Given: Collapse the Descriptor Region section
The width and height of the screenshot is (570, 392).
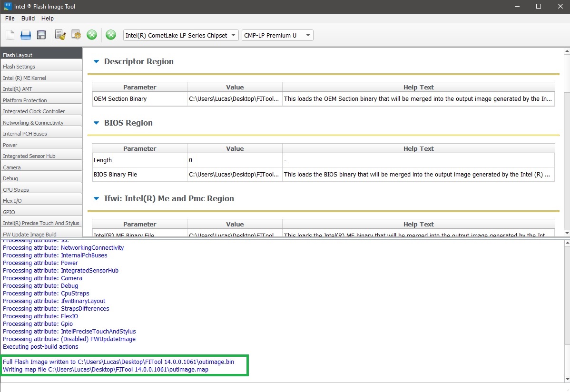Looking at the screenshot, I should click(97, 61).
